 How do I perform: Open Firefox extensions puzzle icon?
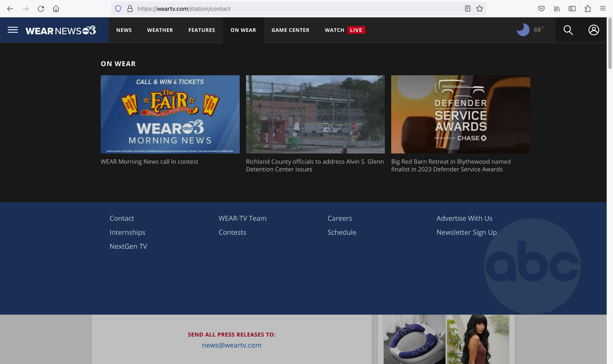[x=587, y=9]
